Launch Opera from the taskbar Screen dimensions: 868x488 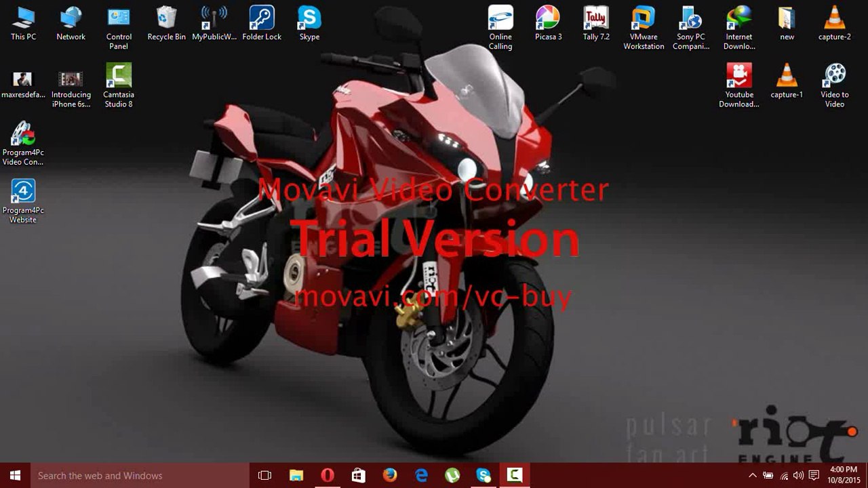click(x=328, y=476)
